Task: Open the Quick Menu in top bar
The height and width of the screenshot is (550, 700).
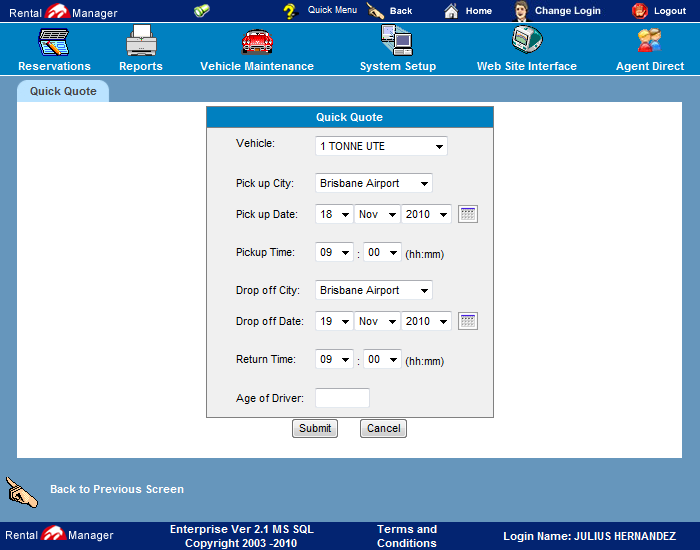Action: (x=331, y=10)
